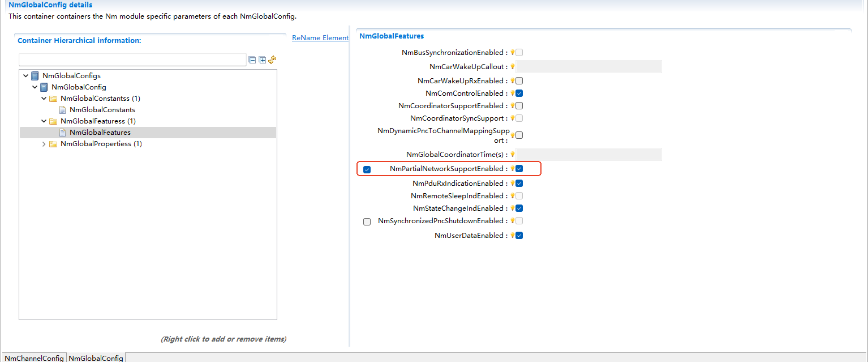Viewport: 868px width, 362px height.
Task: Click the NmCarWakeUpCallout value field
Action: pyautogui.click(x=588, y=66)
